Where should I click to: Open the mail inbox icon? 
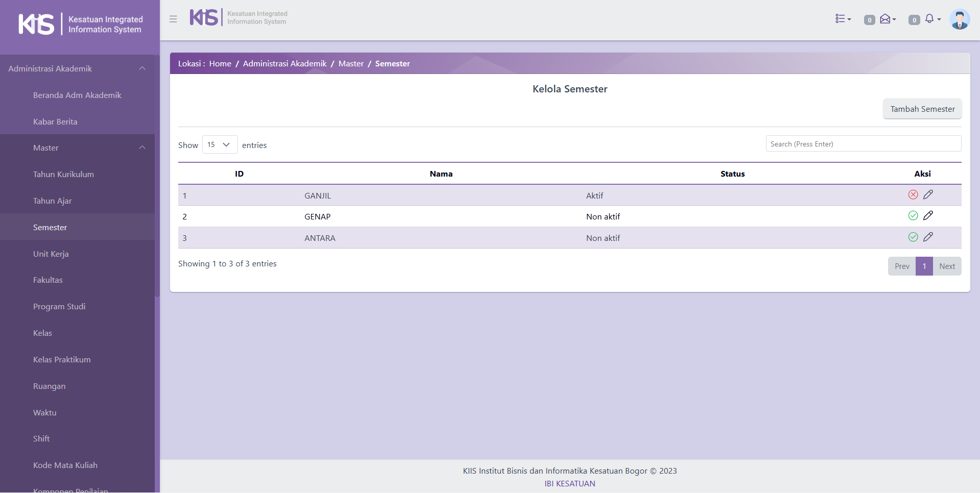(x=886, y=19)
